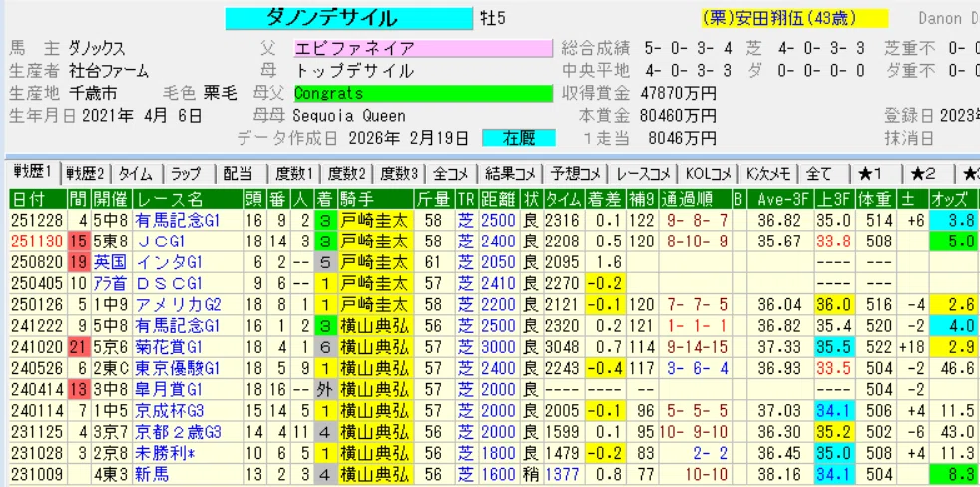Click date cell 240526
Image resolution: width=980 pixels, height=487 pixels.
click(x=38, y=369)
